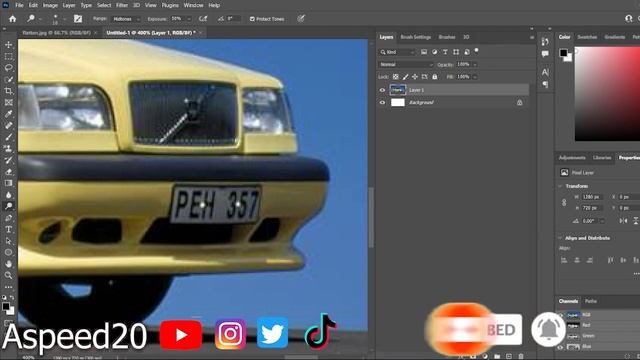Open the Opacity dropdown arrow
Screen dimensions: 640x360
[x=475, y=64]
